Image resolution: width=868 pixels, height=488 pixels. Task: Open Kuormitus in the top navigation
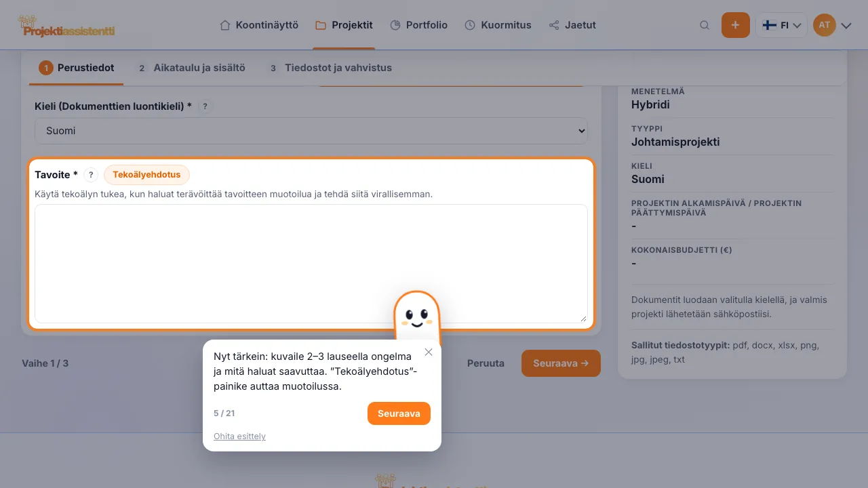[498, 25]
